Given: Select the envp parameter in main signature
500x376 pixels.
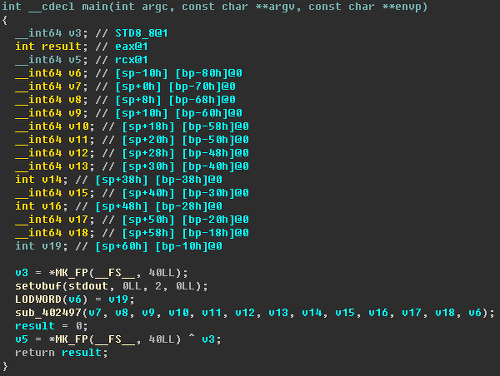Looking at the screenshot, I should [x=408, y=7].
